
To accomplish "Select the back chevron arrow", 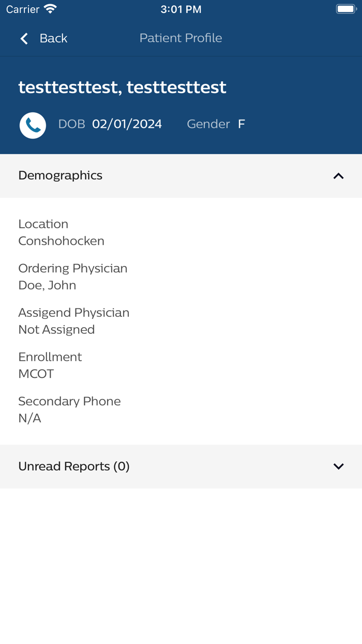I will pyautogui.click(x=23, y=38).
